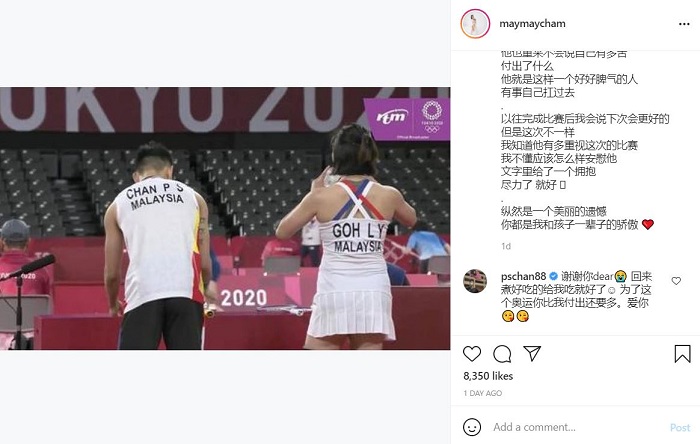Click the Tokyo 2020 badminton post image
This screenshot has width=700, height=444.
click(225, 218)
